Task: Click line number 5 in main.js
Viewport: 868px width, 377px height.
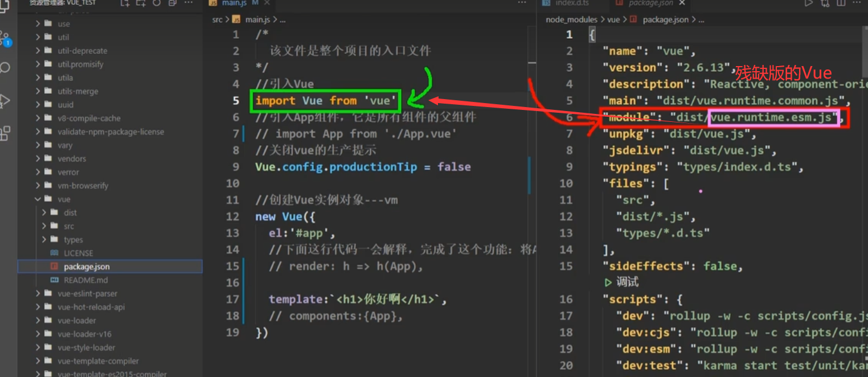Action: pos(236,101)
